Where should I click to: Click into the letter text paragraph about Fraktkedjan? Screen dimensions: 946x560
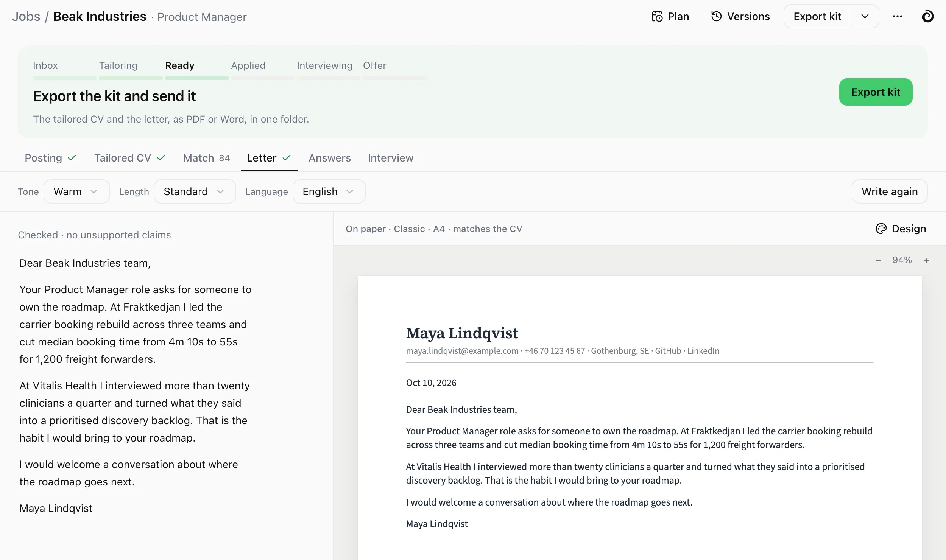point(136,324)
